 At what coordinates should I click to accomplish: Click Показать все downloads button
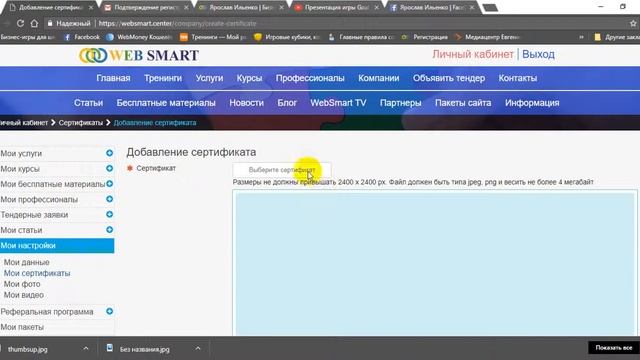pyautogui.click(x=613, y=348)
